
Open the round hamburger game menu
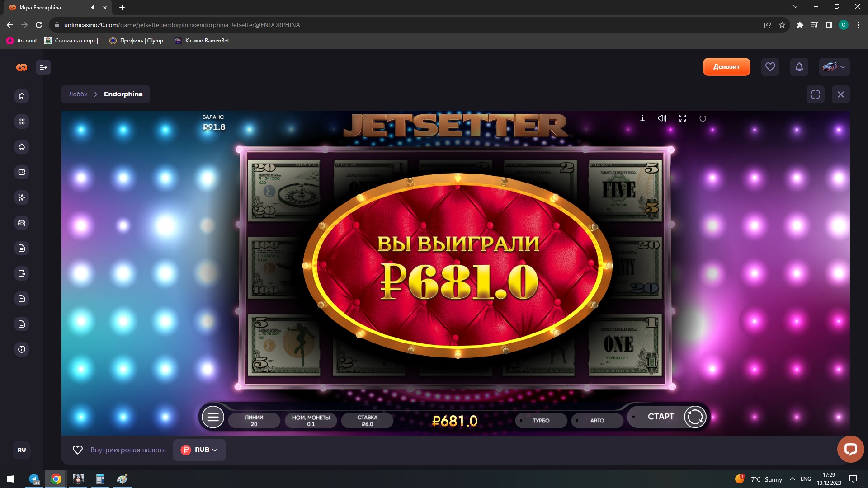click(213, 417)
